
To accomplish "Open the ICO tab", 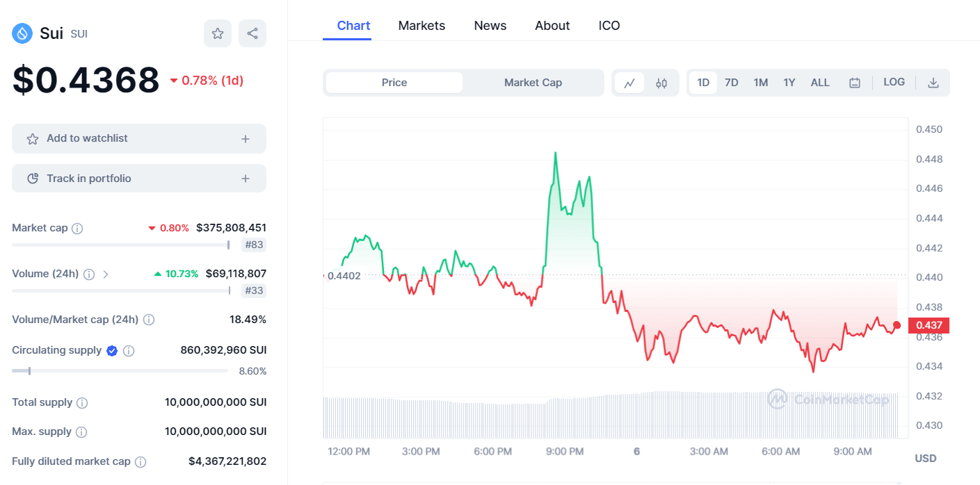I will pyautogui.click(x=609, y=26).
